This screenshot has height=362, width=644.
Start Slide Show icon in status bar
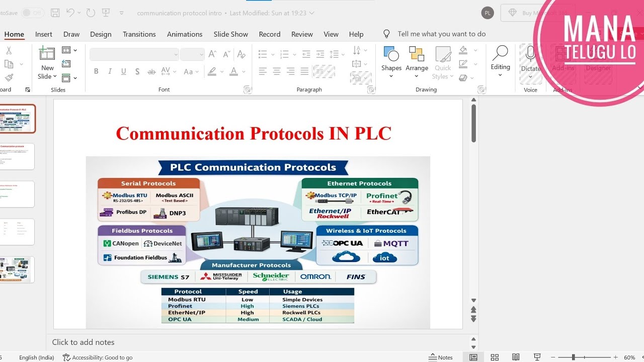(537, 357)
